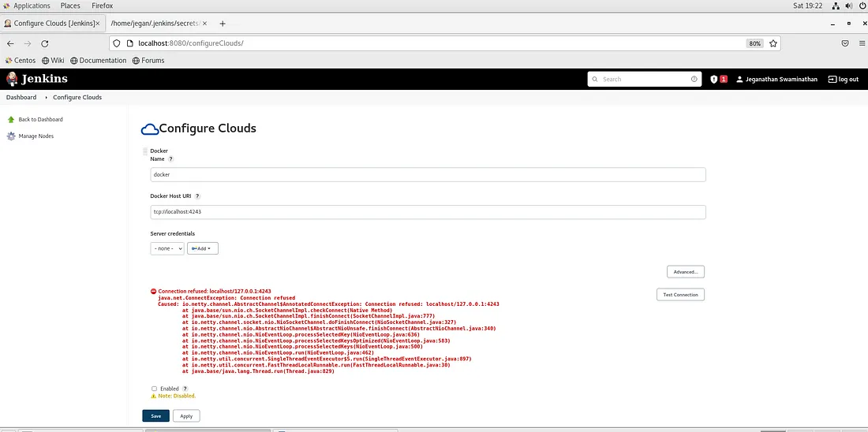Click the 'Configure Clouds' page heading

coord(208,128)
